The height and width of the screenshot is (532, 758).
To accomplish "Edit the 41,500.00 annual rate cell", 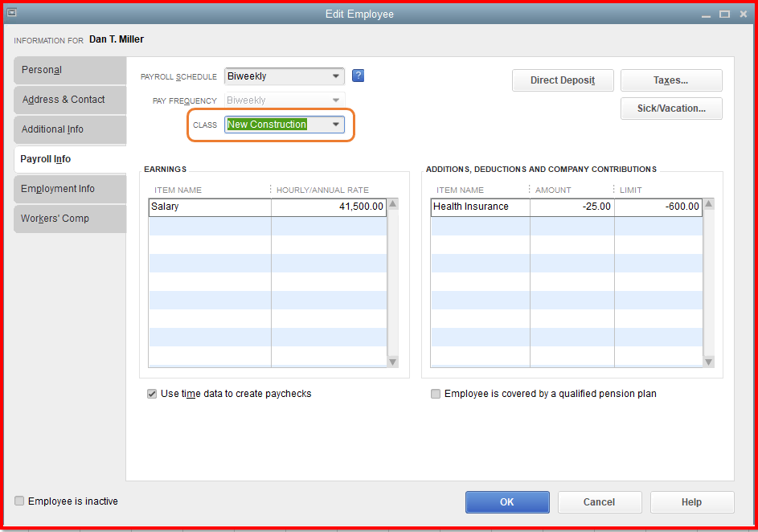I will point(329,207).
